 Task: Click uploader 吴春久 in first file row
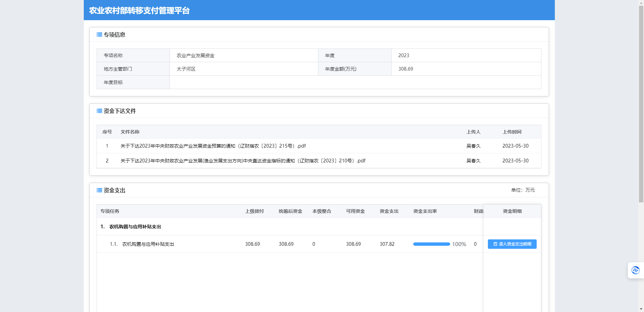[473, 146]
